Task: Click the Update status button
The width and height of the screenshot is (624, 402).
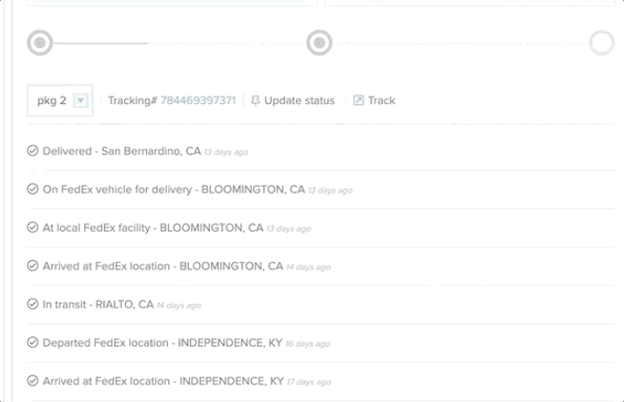Action: pos(293,100)
